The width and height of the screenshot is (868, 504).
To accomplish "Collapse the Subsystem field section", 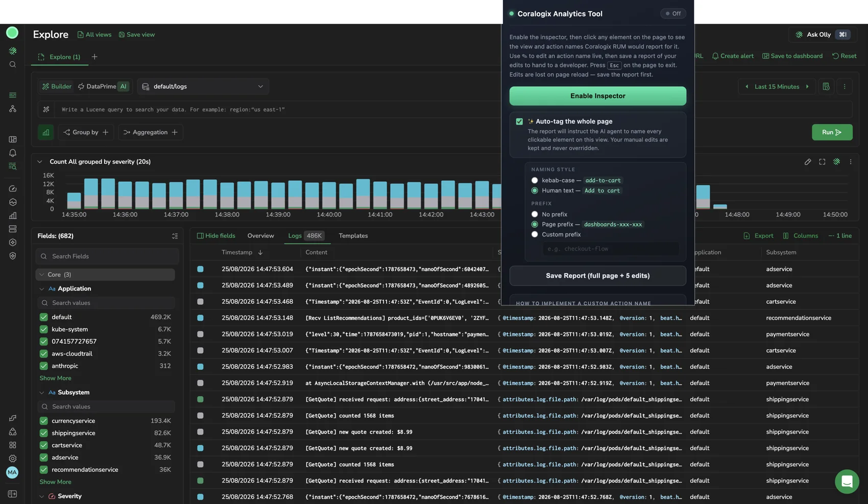I will [x=41, y=393].
